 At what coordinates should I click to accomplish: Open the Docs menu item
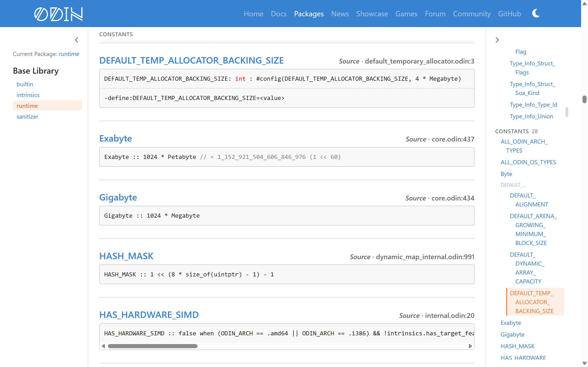[x=279, y=14]
